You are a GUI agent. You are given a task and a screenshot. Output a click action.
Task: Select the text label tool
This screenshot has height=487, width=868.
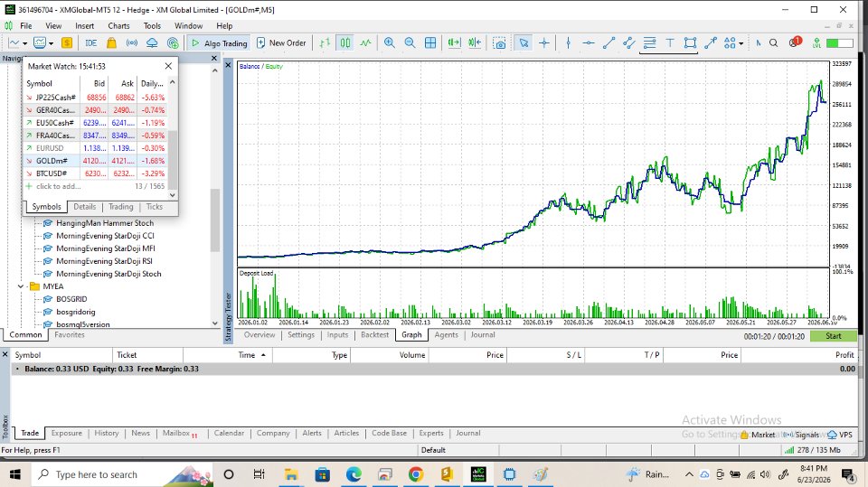click(x=670, y=42)
